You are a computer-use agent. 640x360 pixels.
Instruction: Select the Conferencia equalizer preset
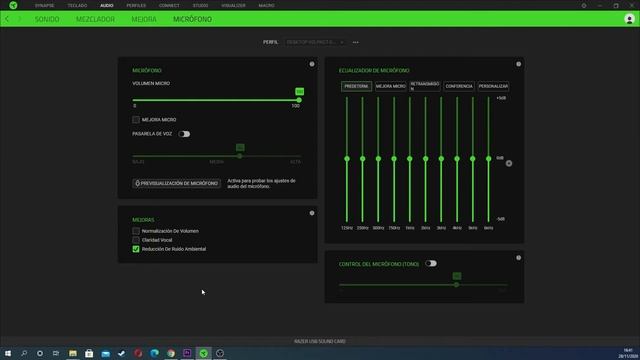[x=459, y=86]
